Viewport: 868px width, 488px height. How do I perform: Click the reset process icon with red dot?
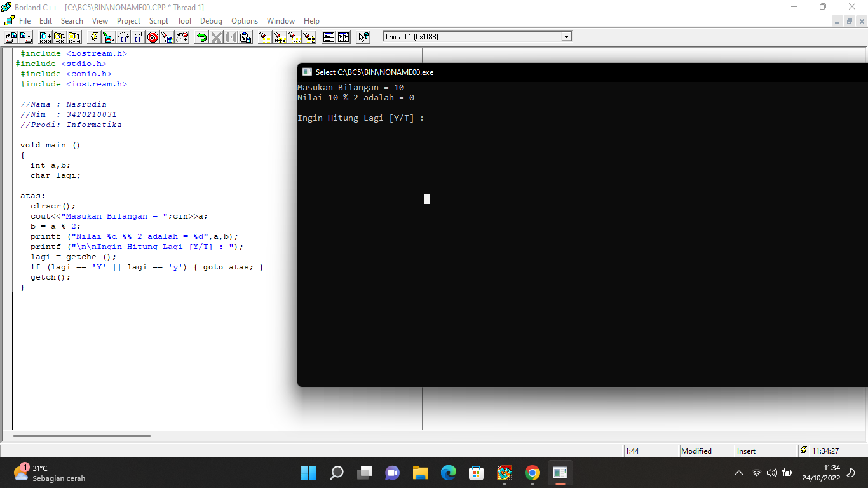pos(182,37)
